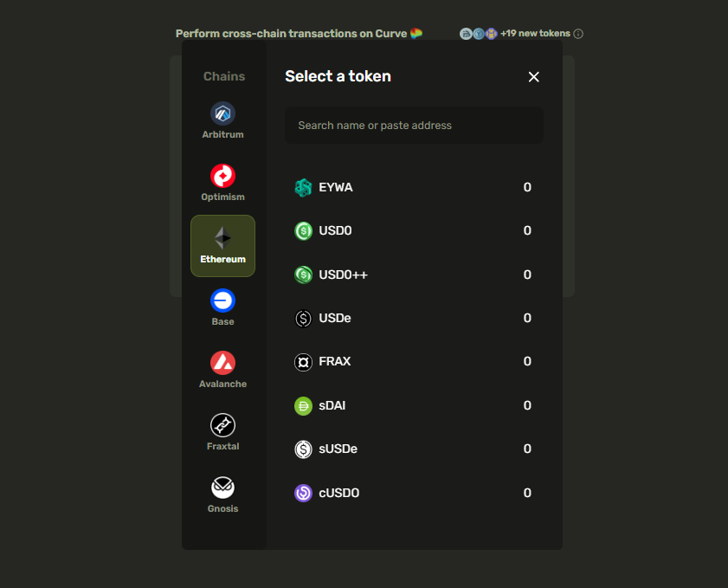Click the EYWA balance value
This screenshot has height=588, width=728.
(x=527, y=187)
